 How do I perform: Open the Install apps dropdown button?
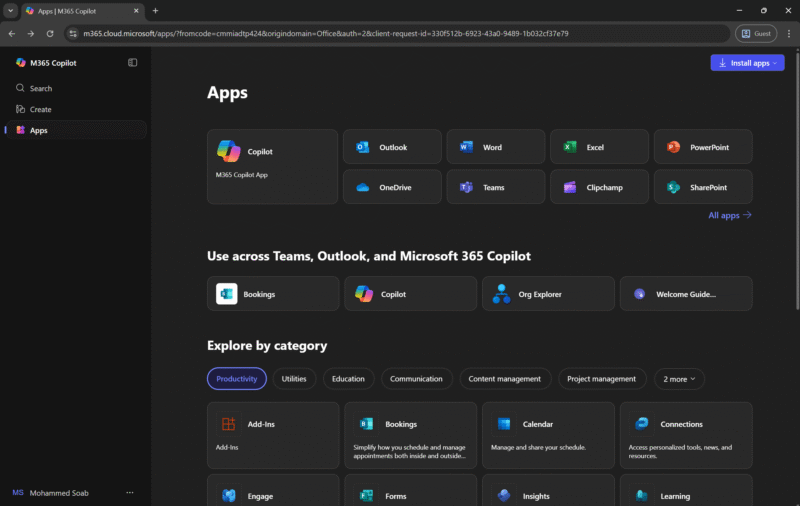tap(747, 63)
